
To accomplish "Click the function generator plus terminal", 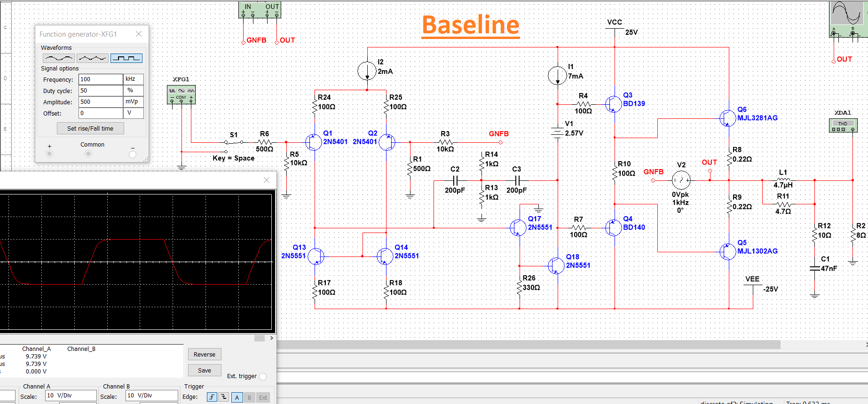I will click(49, 154).
